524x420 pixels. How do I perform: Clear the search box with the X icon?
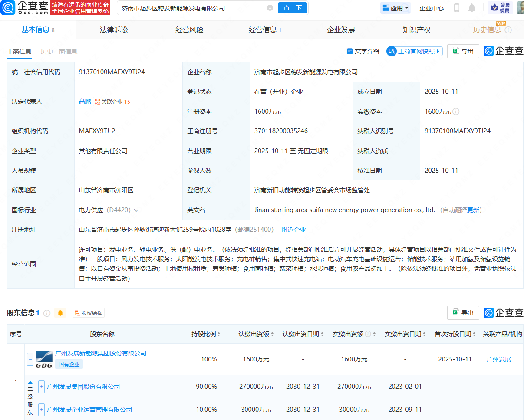click(x=270, y=8)
